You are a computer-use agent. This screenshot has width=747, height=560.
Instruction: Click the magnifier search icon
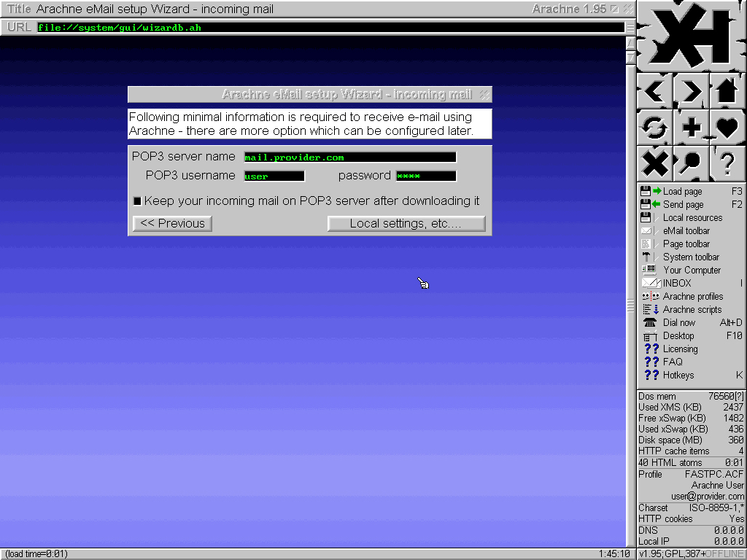tap(691, 163)
